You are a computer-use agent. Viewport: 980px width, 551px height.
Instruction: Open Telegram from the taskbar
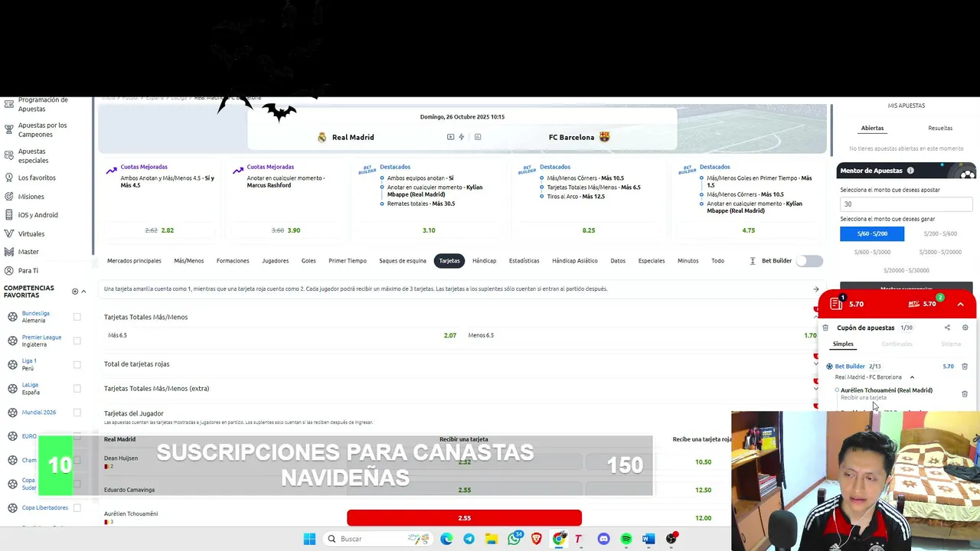coord(469,539)
